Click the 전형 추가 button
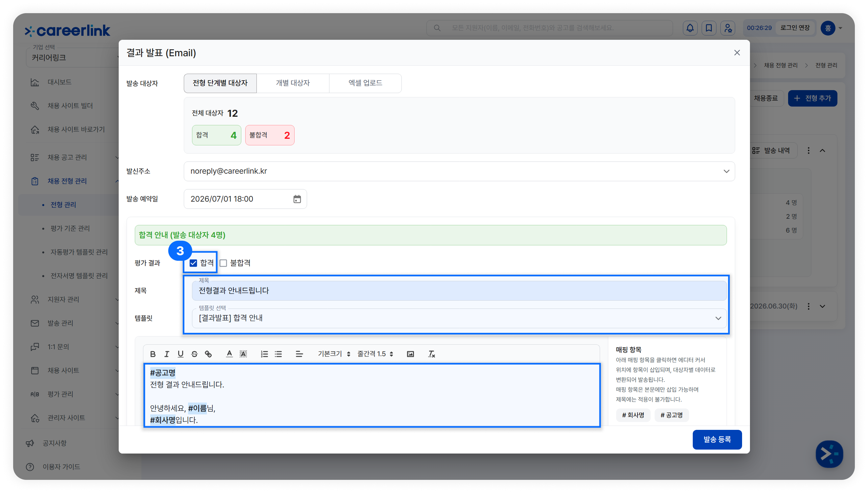 [812, 99]
